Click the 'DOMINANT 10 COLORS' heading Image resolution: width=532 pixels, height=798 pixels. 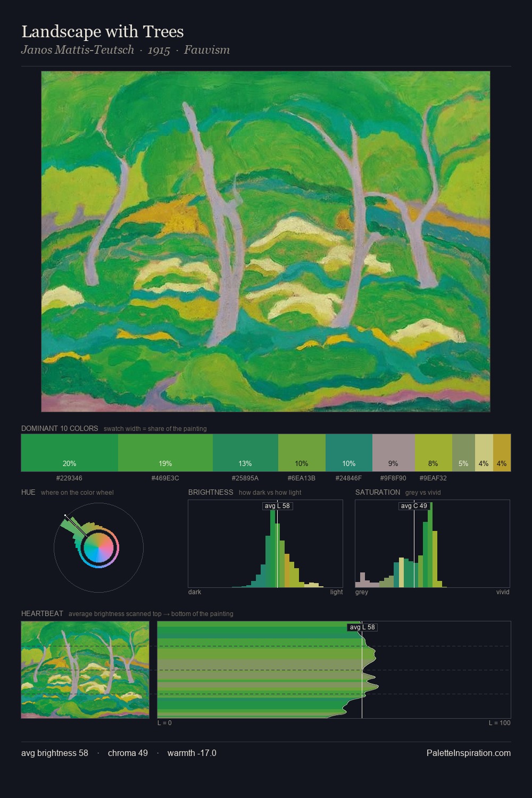(60, 428)
